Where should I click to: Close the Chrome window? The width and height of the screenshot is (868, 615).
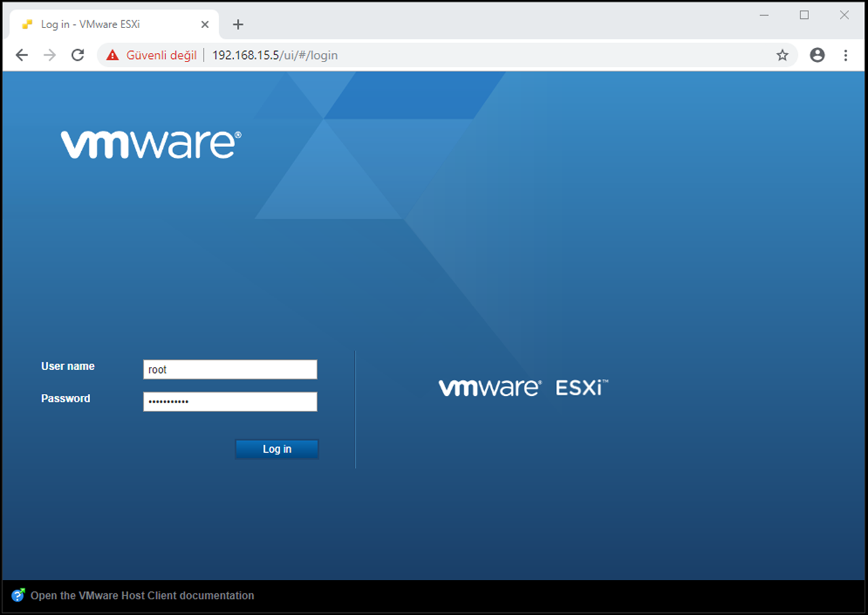click(x=844, y=15)
